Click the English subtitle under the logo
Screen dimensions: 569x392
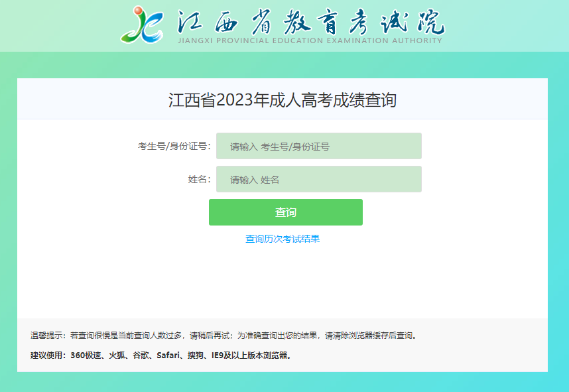pos(310,41)
